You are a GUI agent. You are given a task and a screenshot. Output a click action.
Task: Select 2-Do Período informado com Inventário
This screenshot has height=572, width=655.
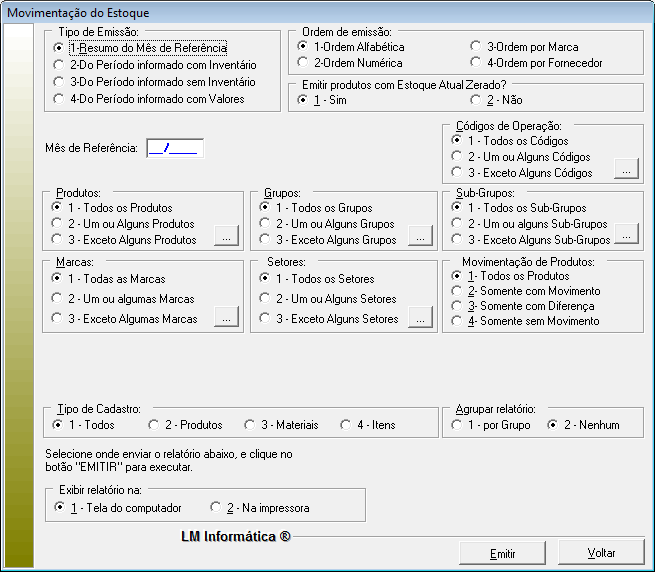pyautogui.click(x=59, y=65)
